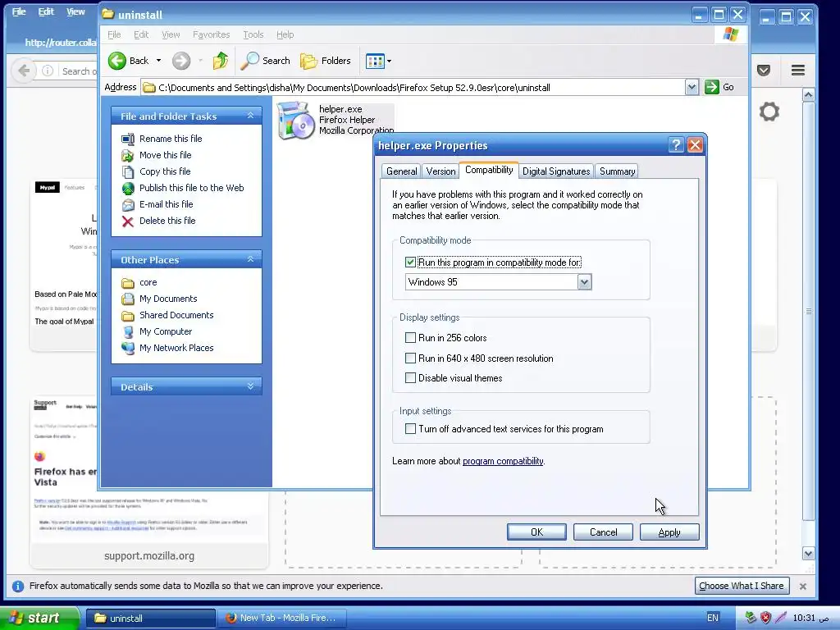Expand the address bar dropdown arrow
This screenshot has height=630, width=840.
[692, 87]
